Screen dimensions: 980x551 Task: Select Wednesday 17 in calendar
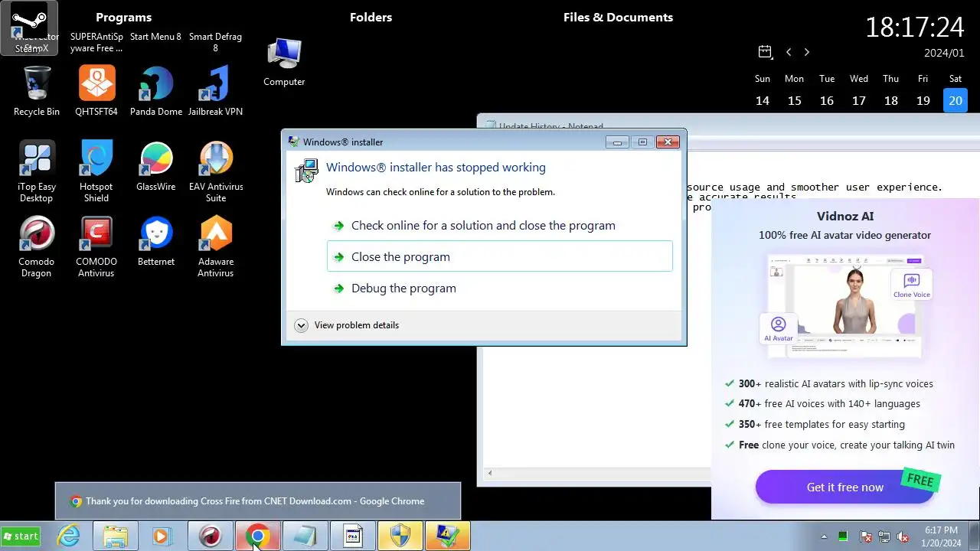pyautogui.click(x=859, y=100)
